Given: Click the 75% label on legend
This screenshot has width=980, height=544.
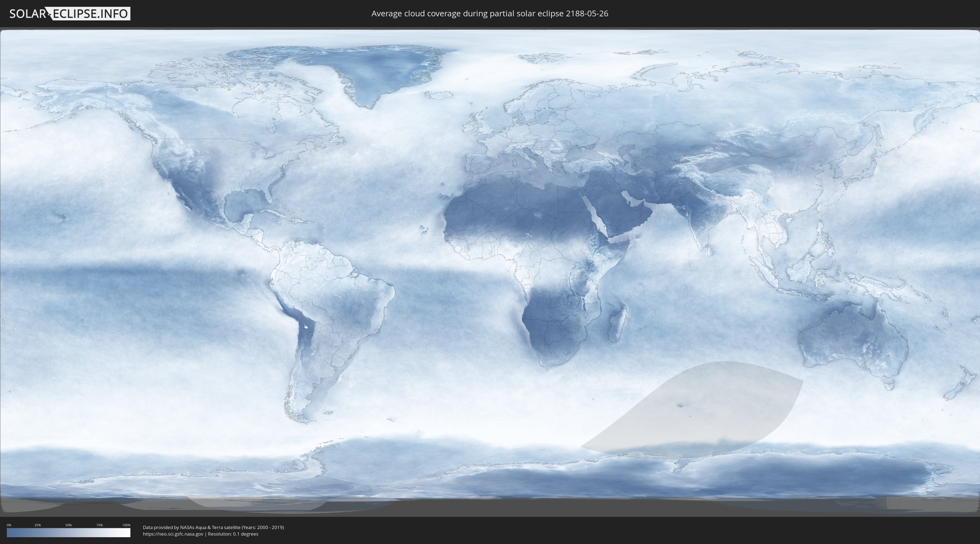Looking at the screenshot, I should point(99,525).
